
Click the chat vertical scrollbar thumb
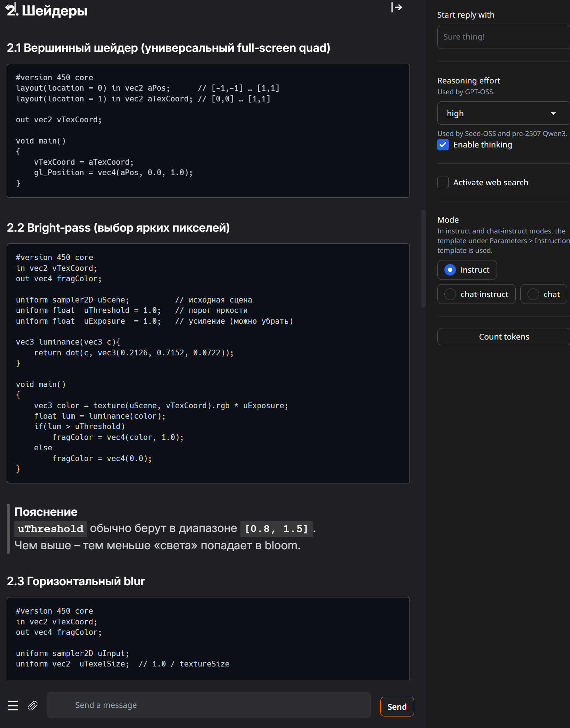[x=424, y=259]
